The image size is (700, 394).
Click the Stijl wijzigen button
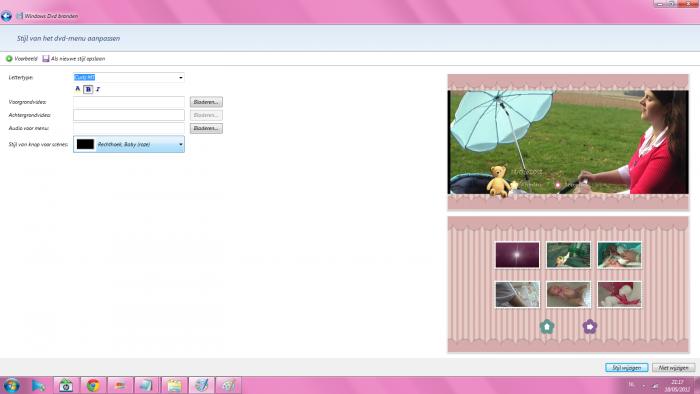pos(627,368)
